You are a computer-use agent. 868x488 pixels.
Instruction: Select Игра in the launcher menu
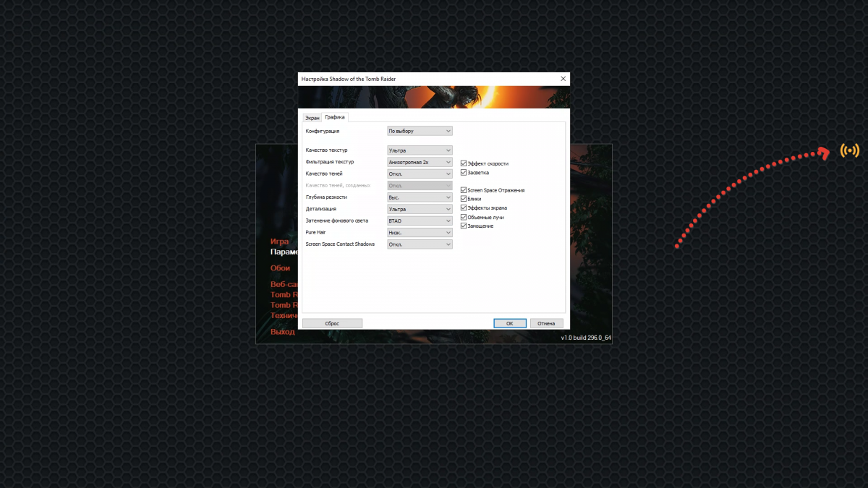[280, 241]
